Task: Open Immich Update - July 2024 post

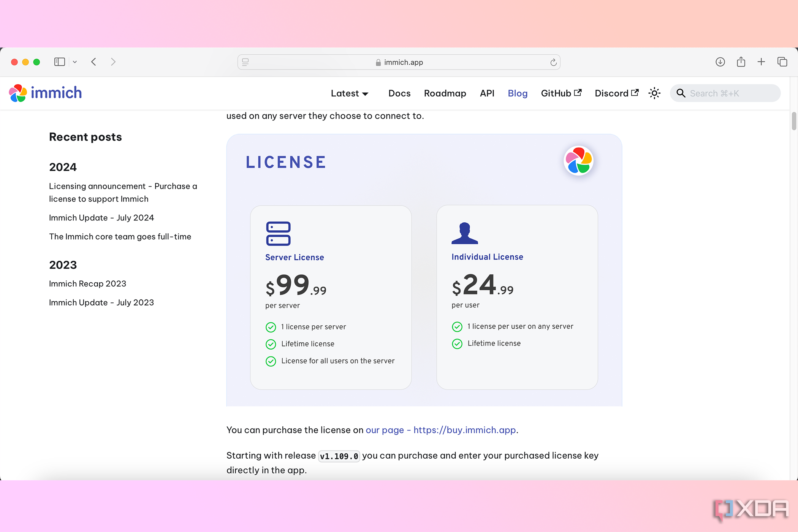Action: click(101, 218)
